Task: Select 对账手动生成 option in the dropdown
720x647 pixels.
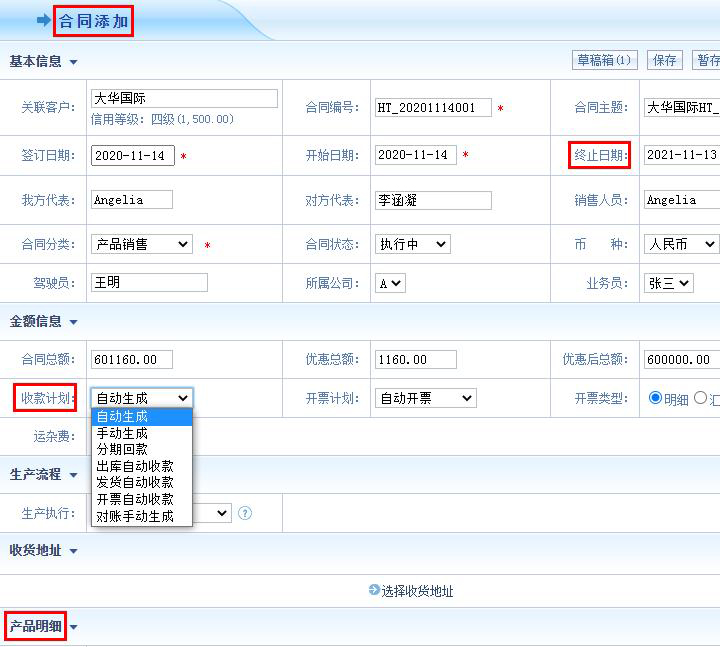Action: click(135, 516)
